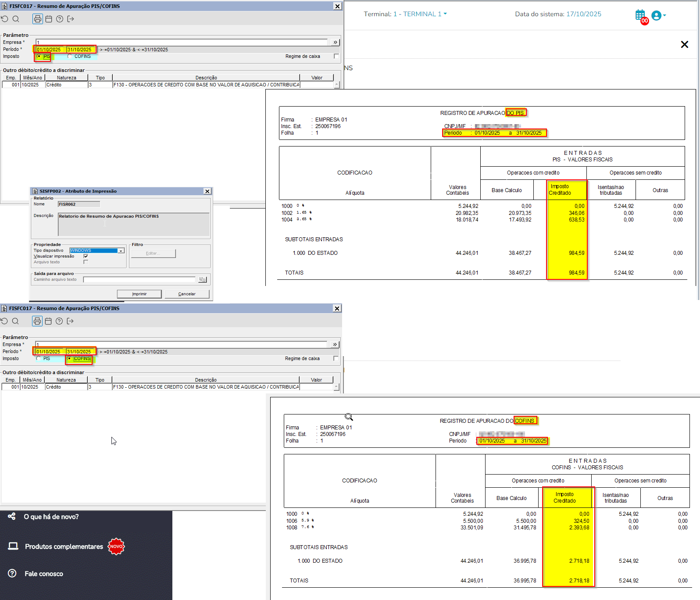Open the help icon in the COFINS-selected FISFC017 toolbar
Screen dimensions: 700x600
point(59,321)
